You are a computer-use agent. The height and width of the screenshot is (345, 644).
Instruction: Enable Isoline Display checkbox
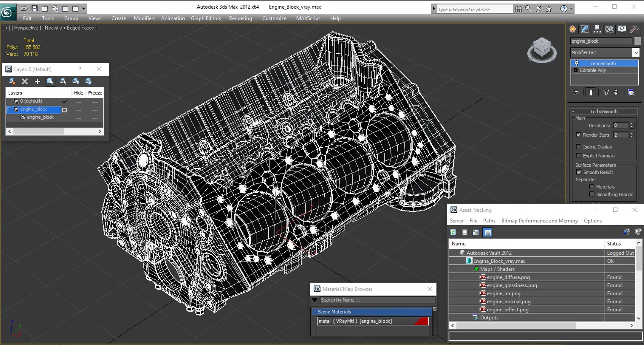click(x=579, y=147)
